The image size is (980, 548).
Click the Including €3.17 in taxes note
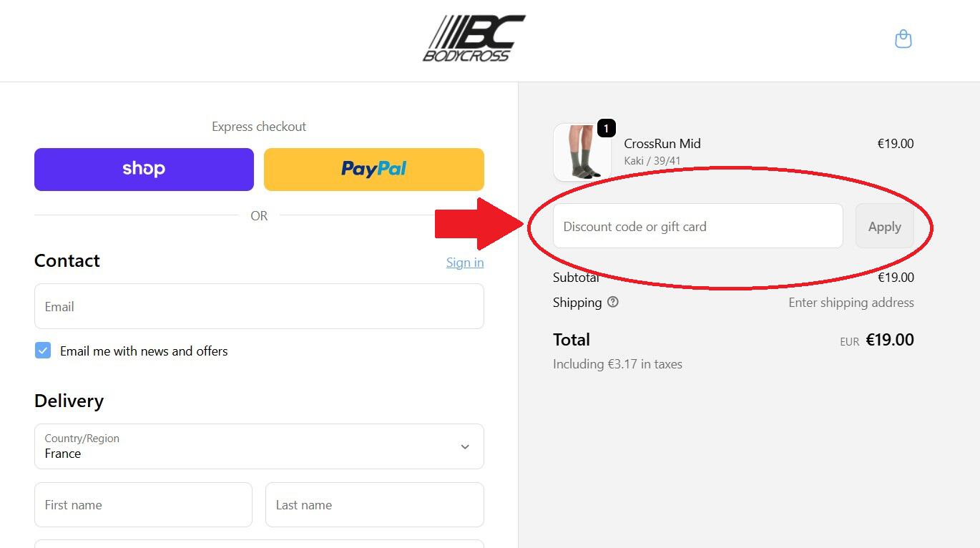[x=617, y=364]
